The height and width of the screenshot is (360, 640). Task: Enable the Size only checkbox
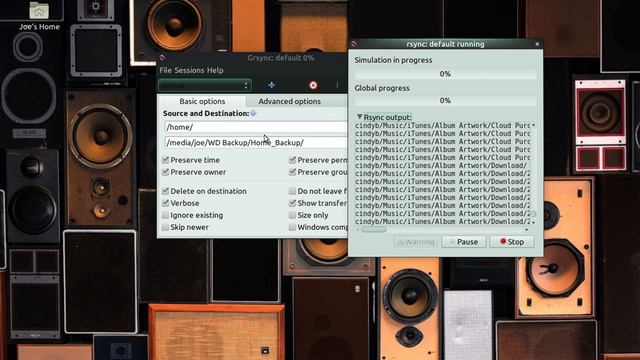coord(292,215)
